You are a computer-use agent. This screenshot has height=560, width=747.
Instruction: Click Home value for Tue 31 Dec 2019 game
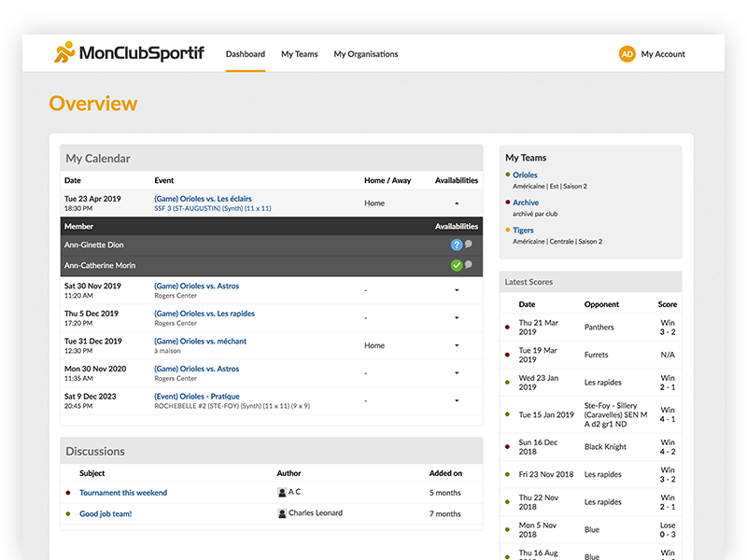pos(374,345)
